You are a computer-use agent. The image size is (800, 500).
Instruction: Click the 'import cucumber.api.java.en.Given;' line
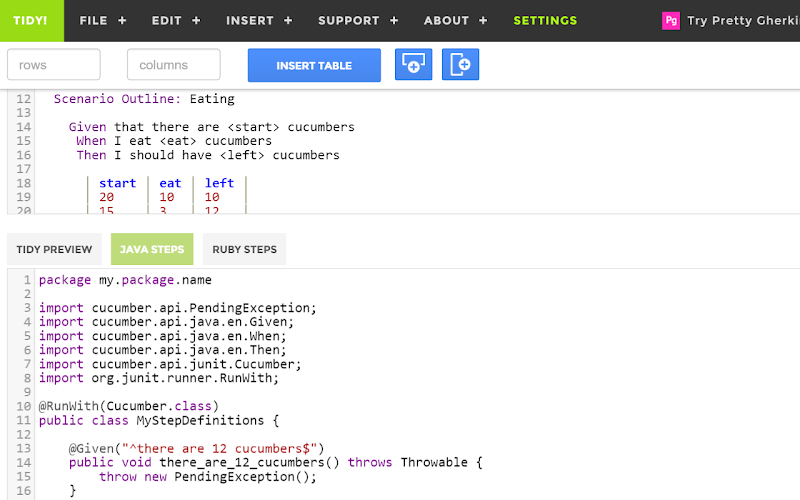click(x=166, y=322)
